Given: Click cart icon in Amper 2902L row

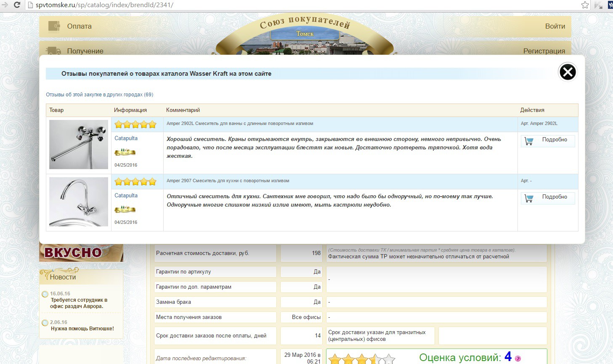Looking at the screenshot, I should 529,141.
